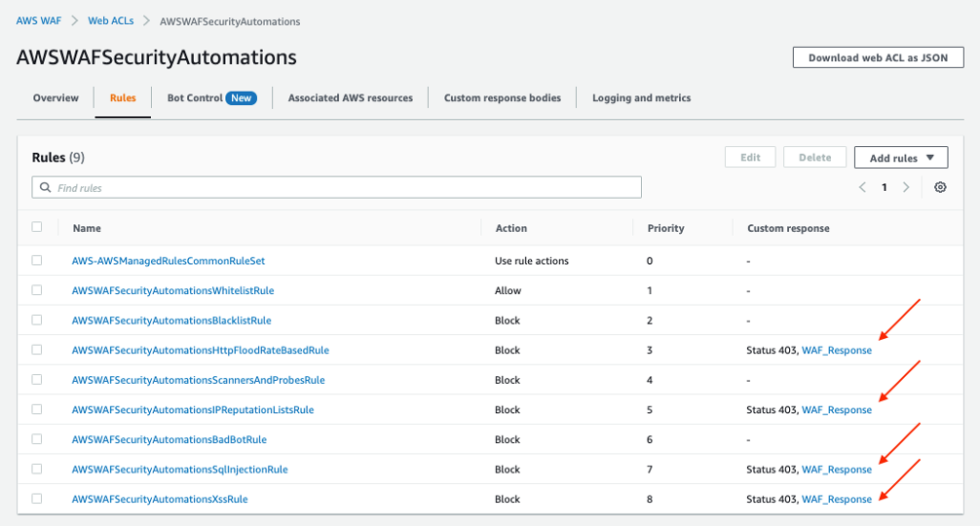Open the AWSWAFSecurityAutomationsSqlInjectionRule link
This screenshot has width=980, height=527.
pos(180,470)
